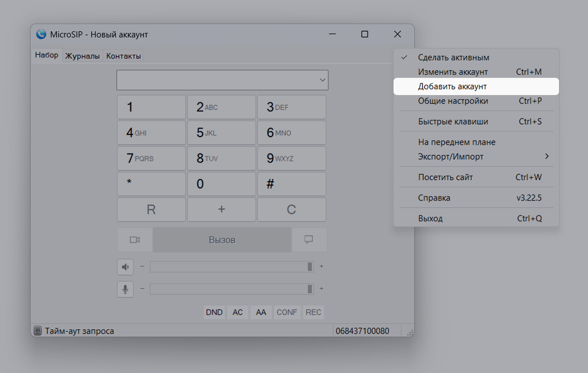Adjust the speaker volume slider
The width and height of the screenshot is (588, 373).
coord(232,267)
